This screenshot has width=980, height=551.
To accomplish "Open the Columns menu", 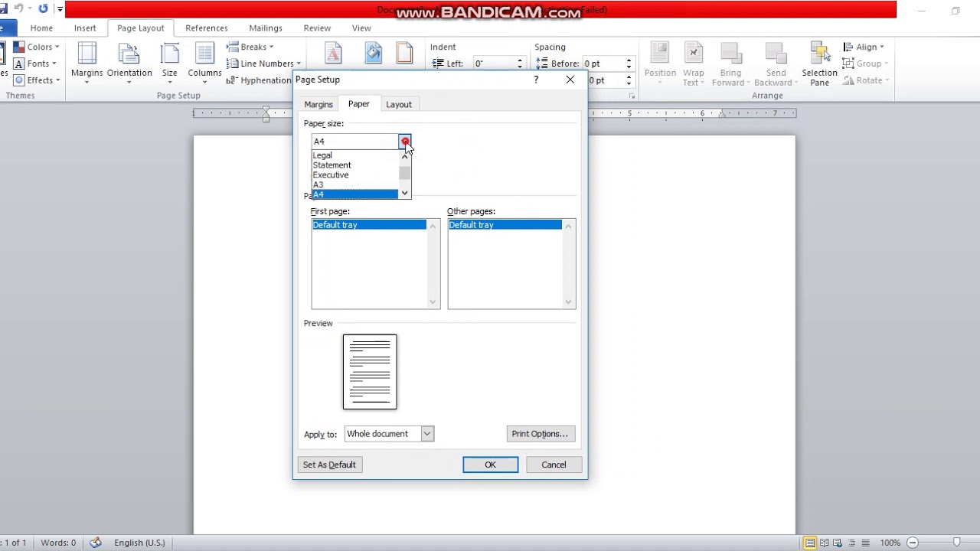I will (x=204, y=63).
